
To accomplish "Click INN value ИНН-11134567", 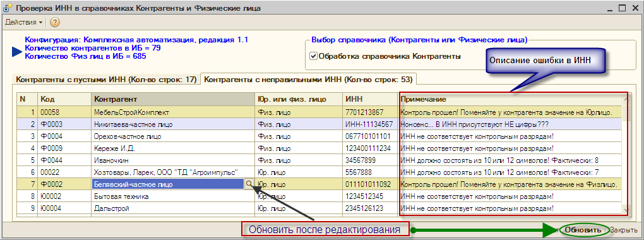I will [x=370, y=124].
